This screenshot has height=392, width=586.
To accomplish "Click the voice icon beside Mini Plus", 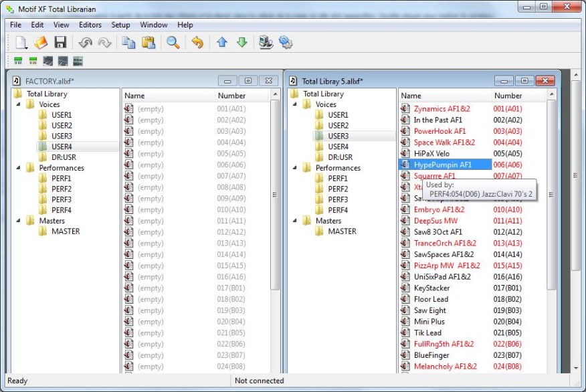I will [x=405, y=321].
